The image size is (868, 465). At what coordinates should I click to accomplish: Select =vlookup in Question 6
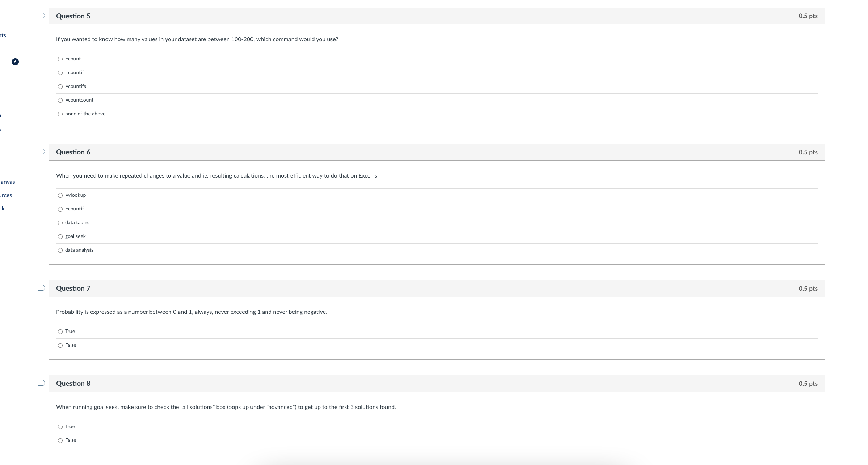[x=60, y=196]
